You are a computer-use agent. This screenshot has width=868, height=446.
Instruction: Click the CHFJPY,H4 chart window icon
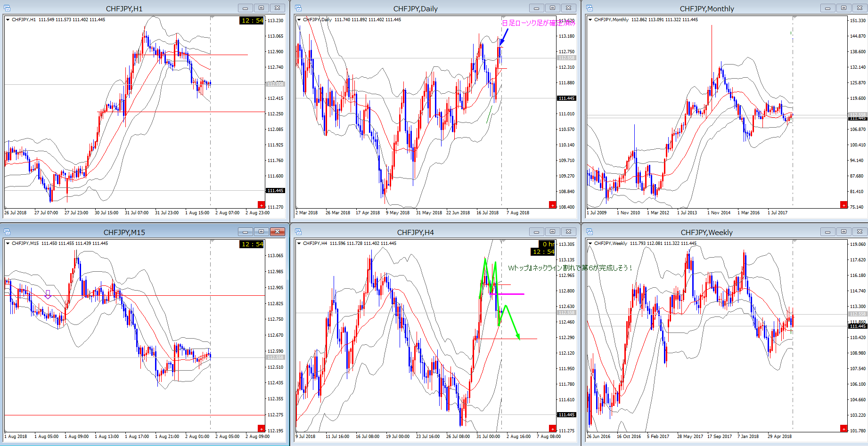click(x=298, y=232)
